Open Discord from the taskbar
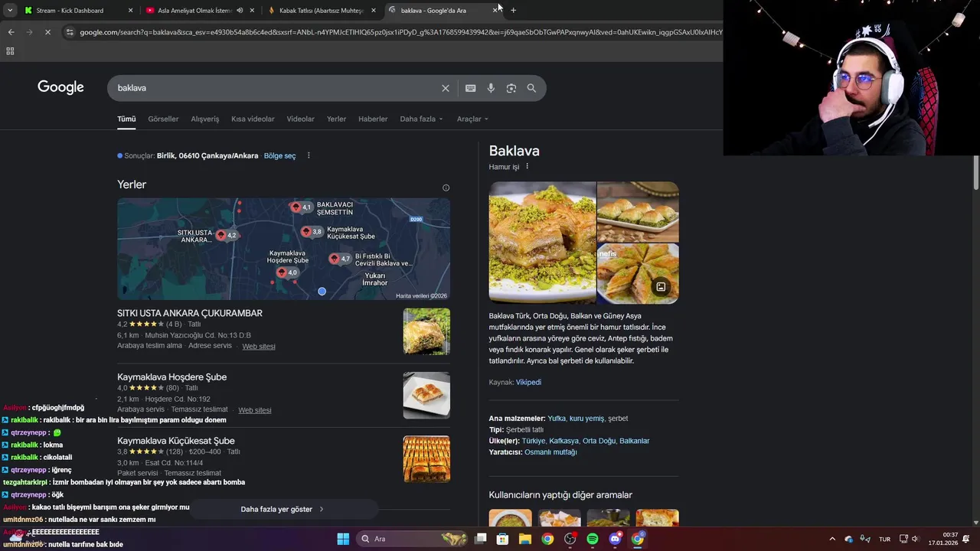Viewport: 980px width, 551px height. pyautogui.click(x=615, y=539)
